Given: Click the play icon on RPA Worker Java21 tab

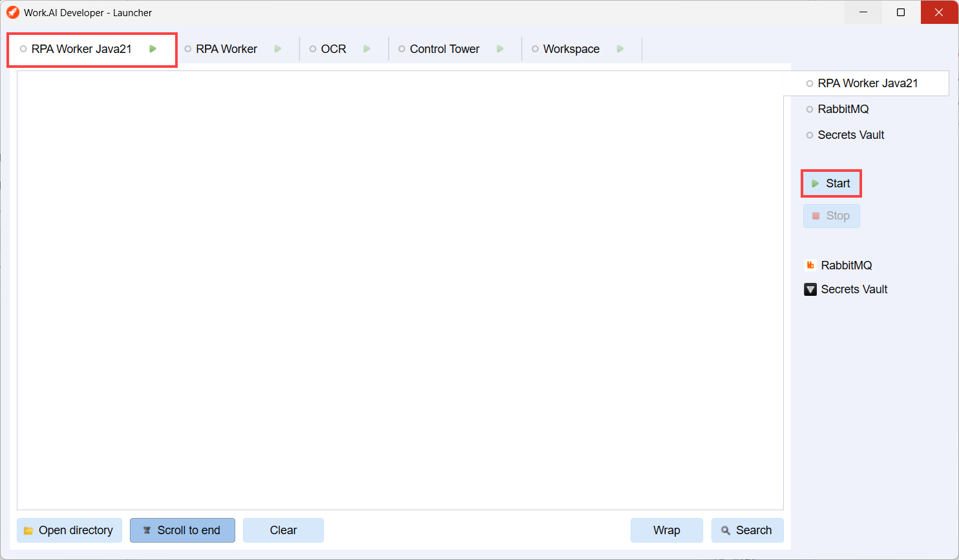Looking at the screenshot, I should tap(153, 49).
